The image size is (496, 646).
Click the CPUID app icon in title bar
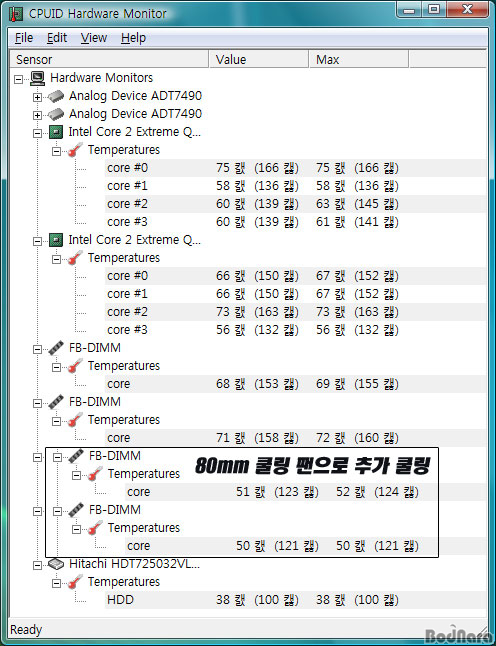click(x=16, y=14)
